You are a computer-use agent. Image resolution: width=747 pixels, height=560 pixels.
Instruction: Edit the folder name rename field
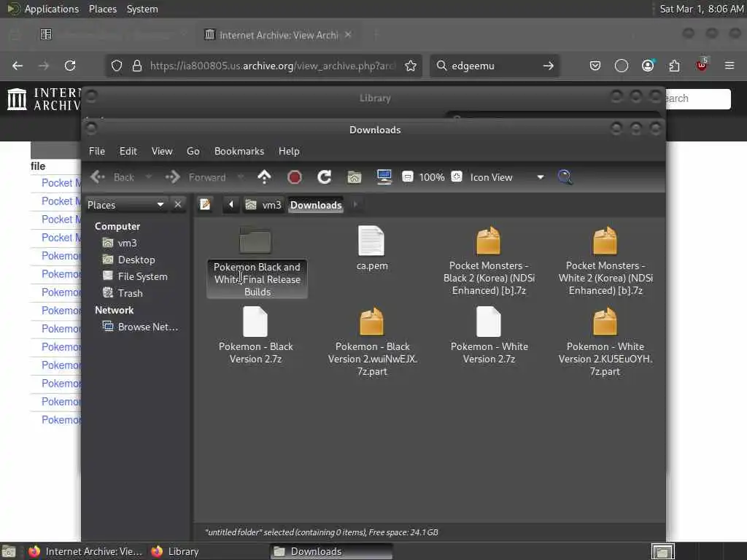(x=258, y=279)
